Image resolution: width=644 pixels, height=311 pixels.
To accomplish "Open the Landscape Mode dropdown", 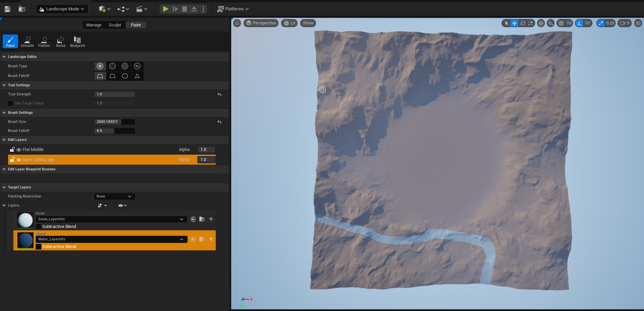I will point(62,9).
